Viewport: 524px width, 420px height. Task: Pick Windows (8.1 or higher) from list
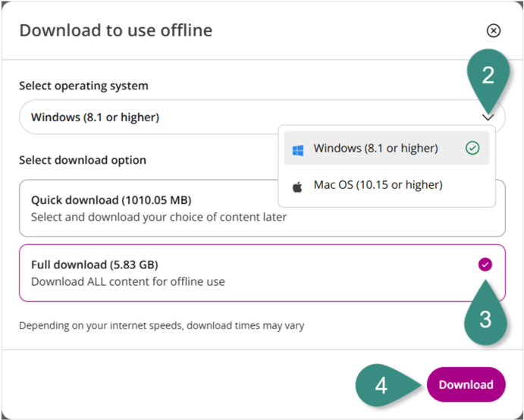tap(376, 149)
